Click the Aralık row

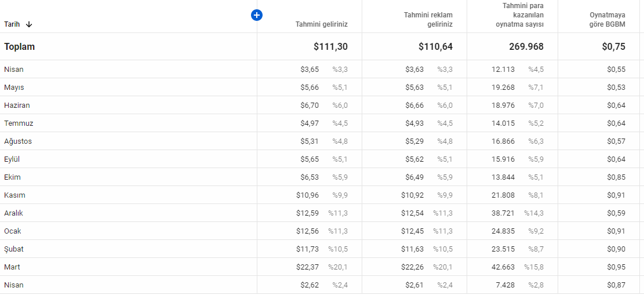322,213
